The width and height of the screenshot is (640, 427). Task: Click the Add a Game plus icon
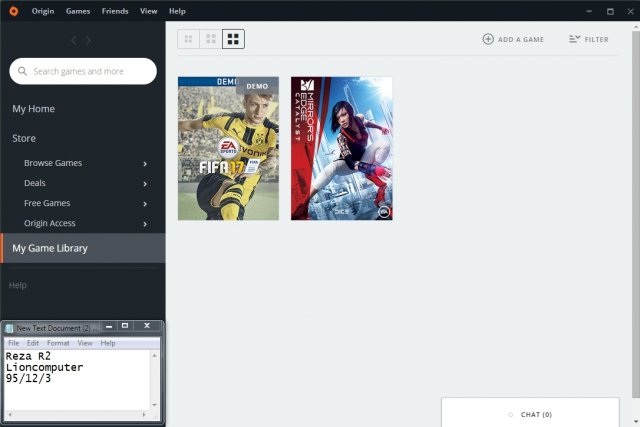(x=488, y=39)
